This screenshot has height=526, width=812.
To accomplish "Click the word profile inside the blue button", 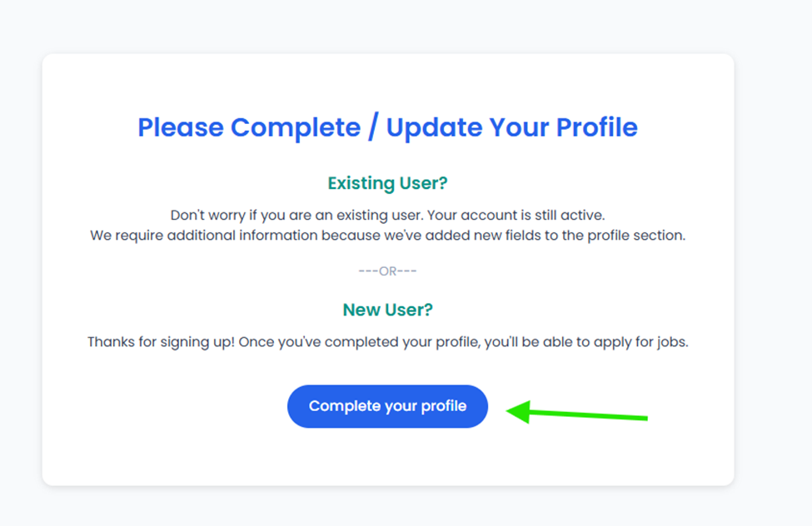I will (x=443, y=406).
